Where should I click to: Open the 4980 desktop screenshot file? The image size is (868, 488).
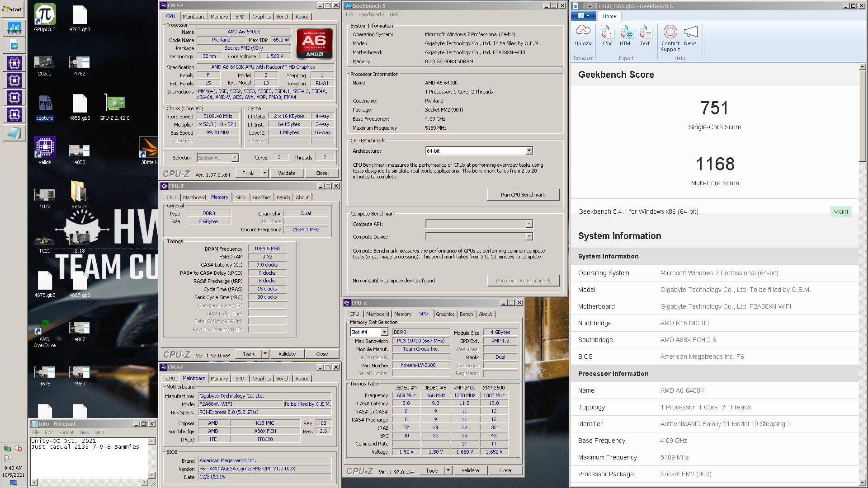(x=80, y=376)
